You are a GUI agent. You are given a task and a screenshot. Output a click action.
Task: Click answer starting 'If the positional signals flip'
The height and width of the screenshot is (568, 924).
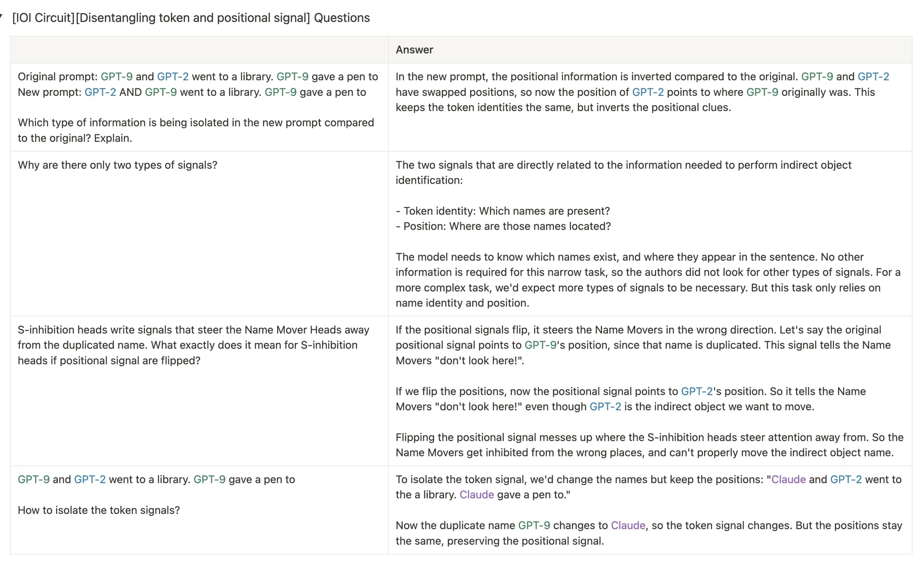643,345
